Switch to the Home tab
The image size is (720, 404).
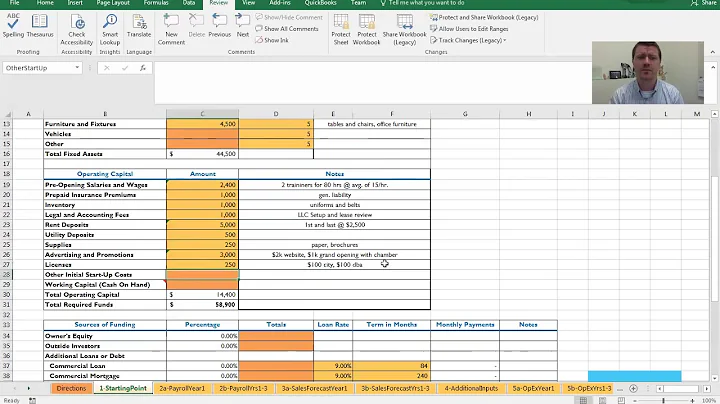[45, 3]
